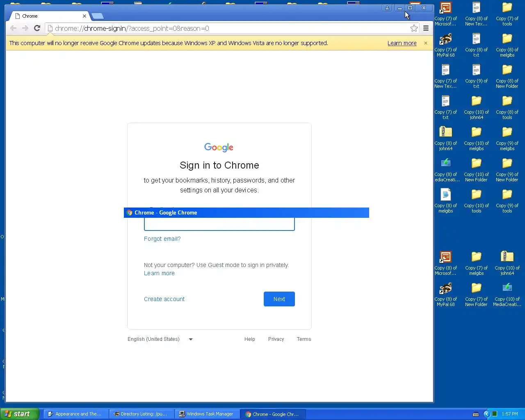Select Copy (7) of New Folder
This screenshot has width=525, height=420.
(x=476, y=295)
